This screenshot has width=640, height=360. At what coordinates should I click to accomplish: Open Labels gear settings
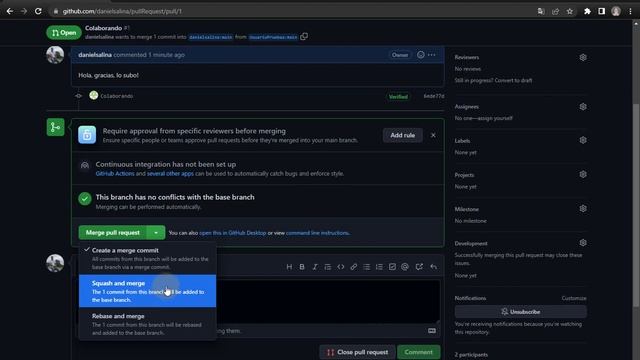[583, 140]
